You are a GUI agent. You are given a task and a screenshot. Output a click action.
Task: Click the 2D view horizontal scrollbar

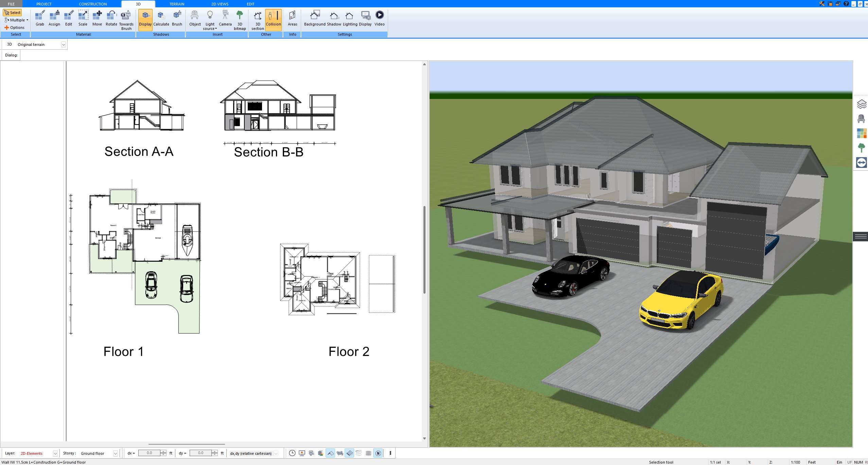coord(187,444)
